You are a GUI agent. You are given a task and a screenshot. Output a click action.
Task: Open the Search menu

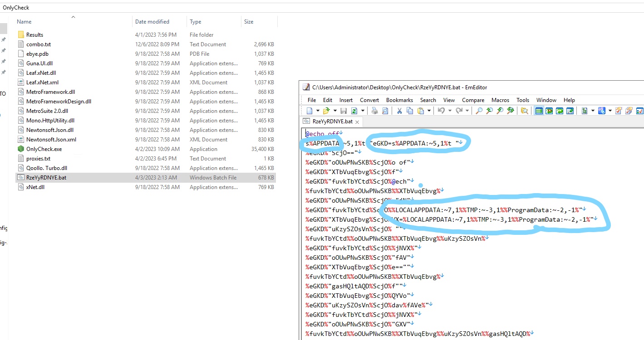[428, 100]
